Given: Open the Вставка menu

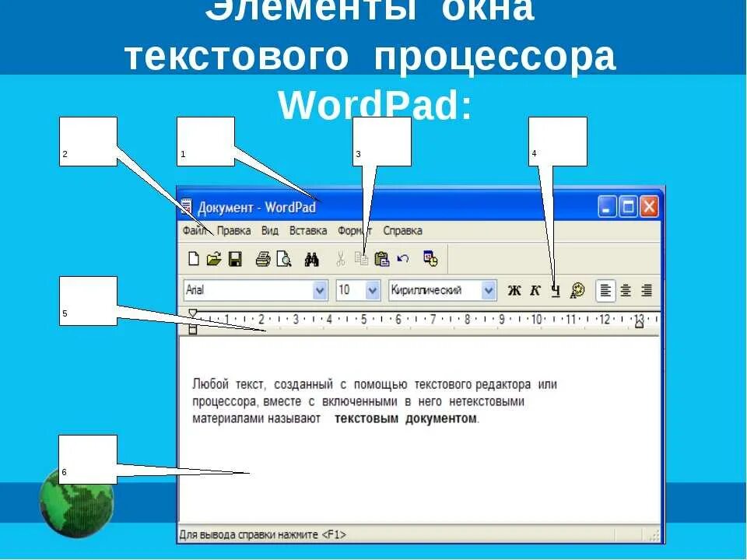Looking at the screenshot, I should (308, 230).
